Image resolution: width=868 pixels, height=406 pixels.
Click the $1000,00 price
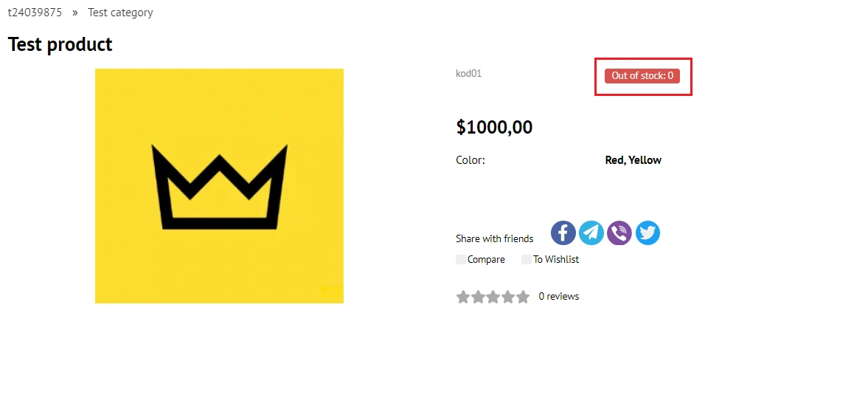coord(494,127)
